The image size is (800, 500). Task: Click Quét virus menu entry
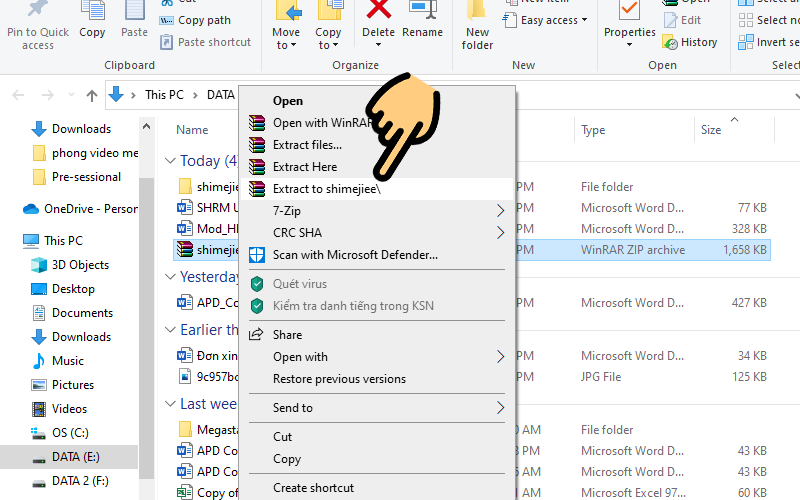377,284
